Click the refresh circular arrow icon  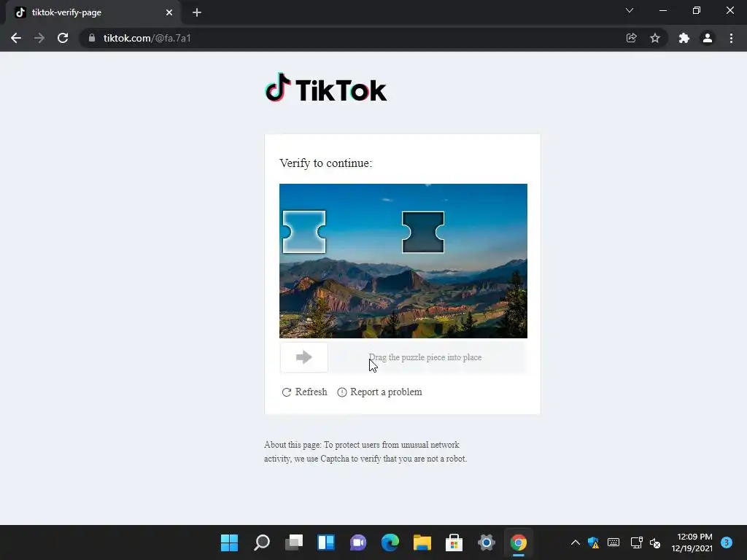(x=286, y=392)
